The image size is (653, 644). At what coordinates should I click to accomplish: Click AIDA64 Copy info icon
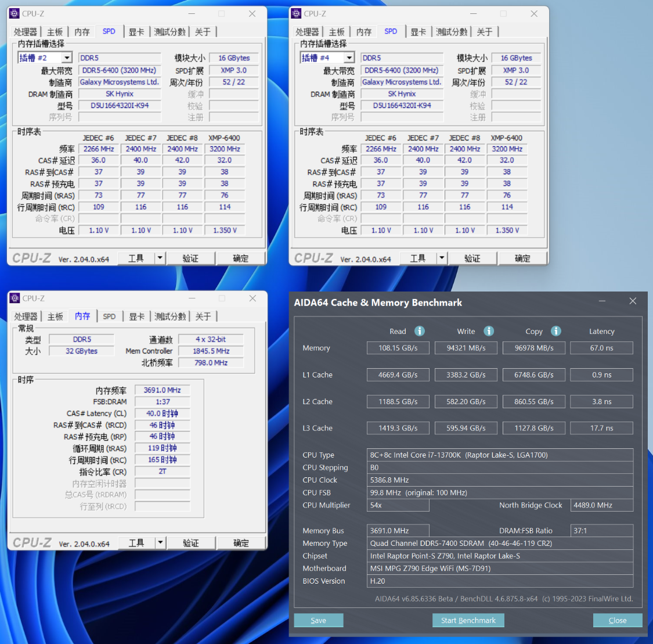[x=556, y=331]
